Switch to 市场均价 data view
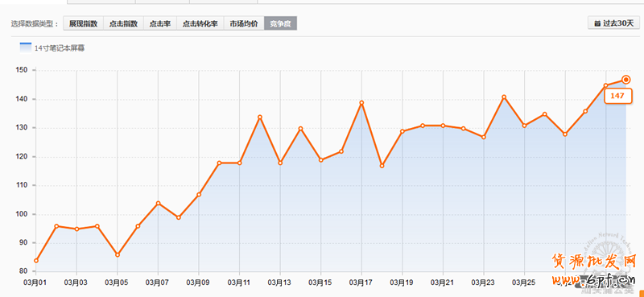644x297 pixels. (244, 23)
